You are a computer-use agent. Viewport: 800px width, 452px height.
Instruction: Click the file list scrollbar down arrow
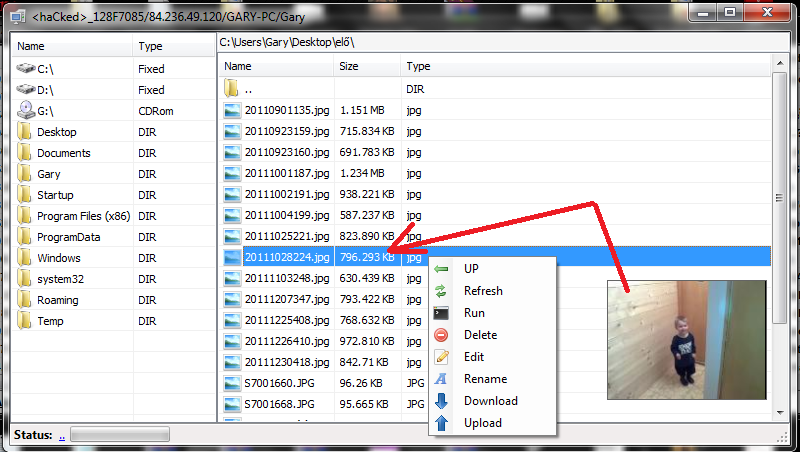click(x=780, y=413)
